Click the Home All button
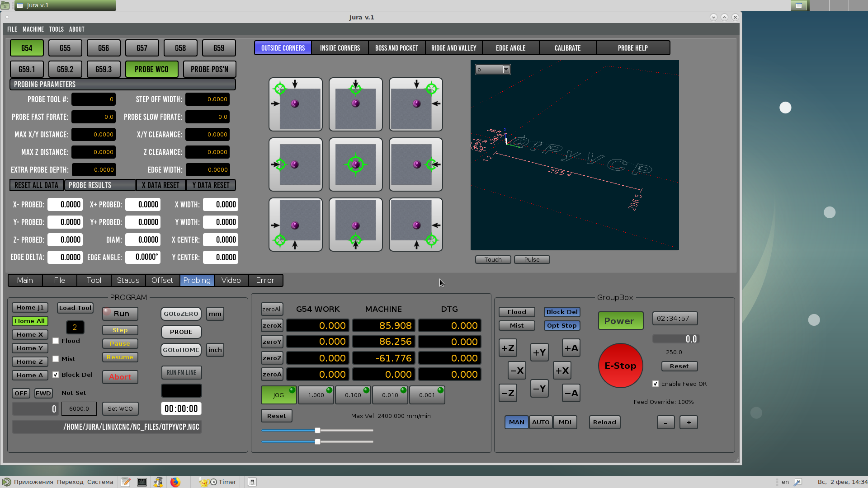The width and height of the screenshot is (868, 488). point(30,321)
